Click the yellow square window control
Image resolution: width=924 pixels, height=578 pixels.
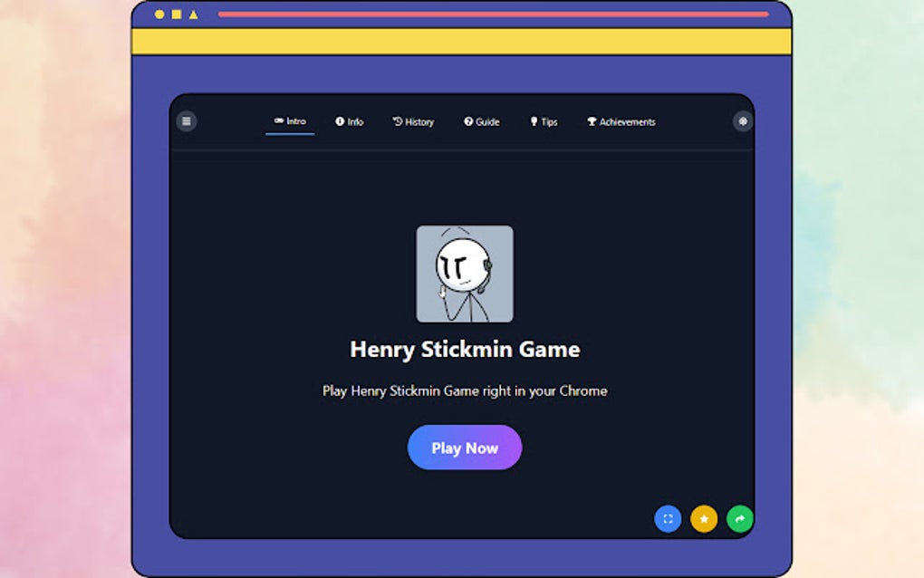pos(177,14)
